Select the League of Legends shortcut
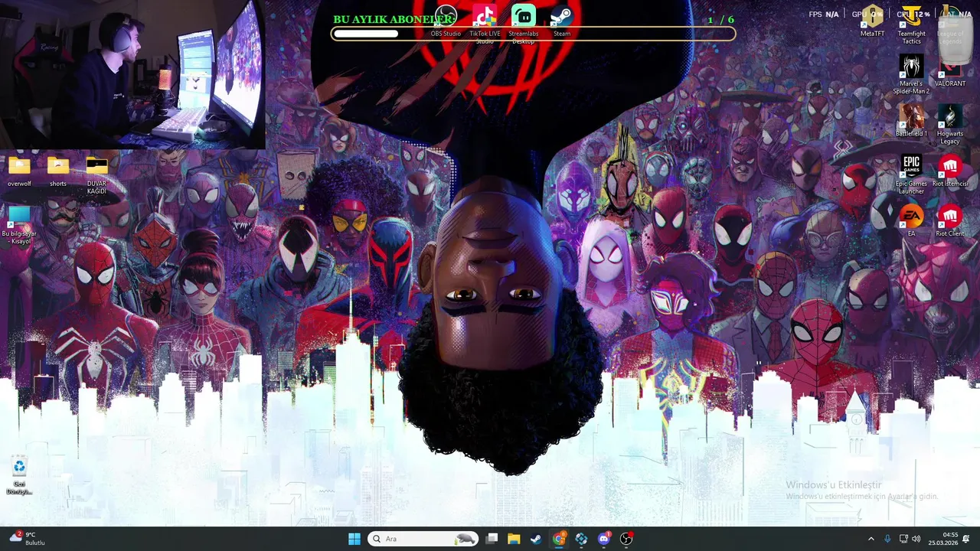 point(950,24)
